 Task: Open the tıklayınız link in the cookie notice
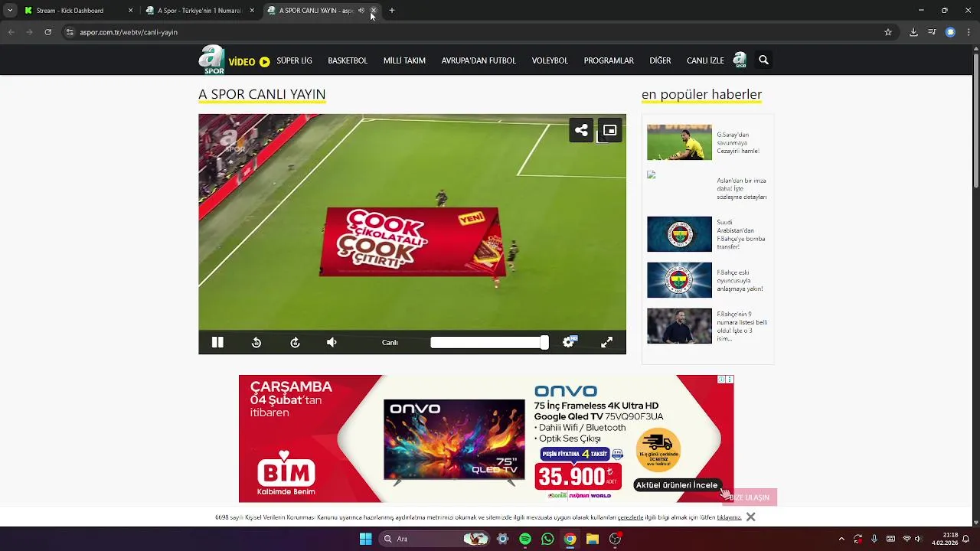pos(729,517)
